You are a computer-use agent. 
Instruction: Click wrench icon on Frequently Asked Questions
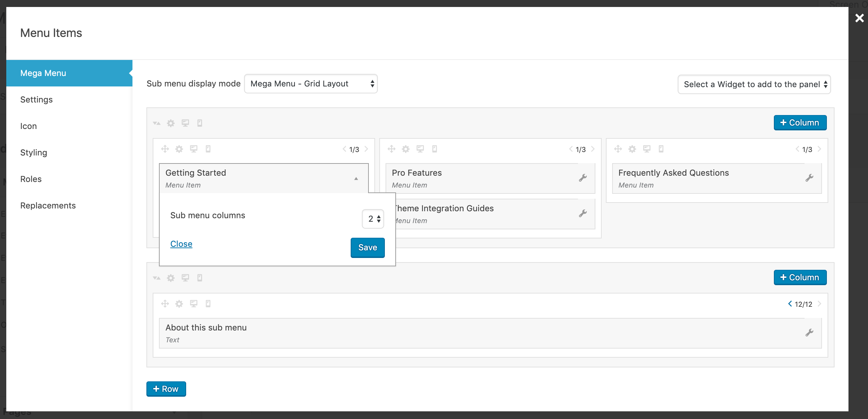(809, 178)
